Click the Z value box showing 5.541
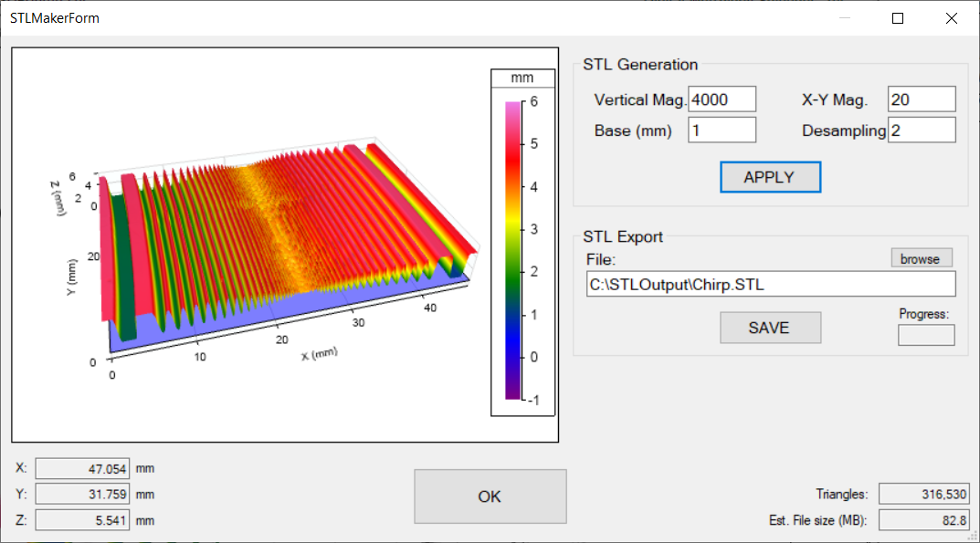 tap(82, 519)
